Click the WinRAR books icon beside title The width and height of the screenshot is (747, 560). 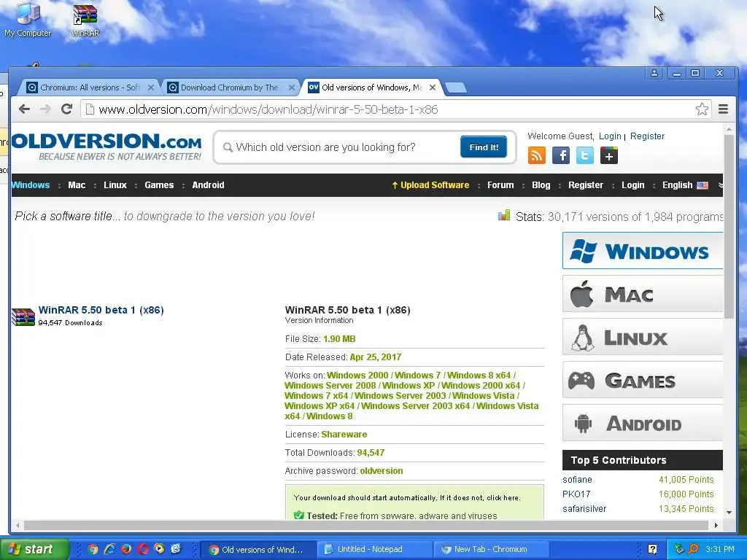[x=23, y=316]
